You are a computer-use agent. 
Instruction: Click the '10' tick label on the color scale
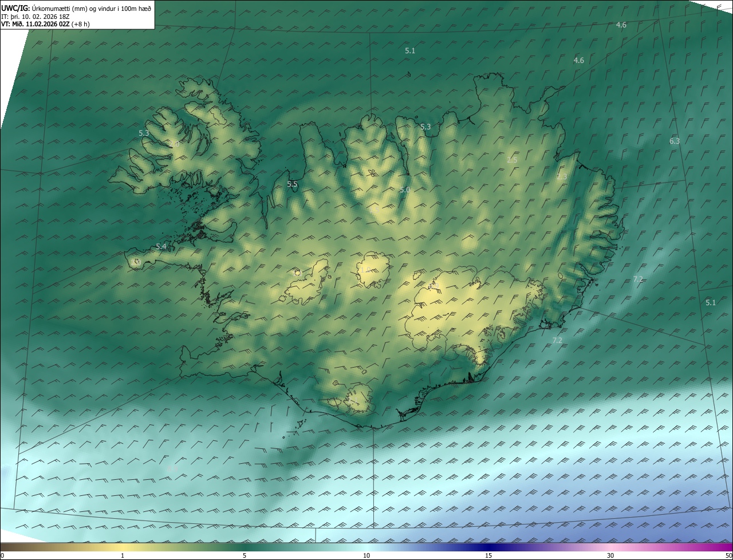(x=366, y=555)
